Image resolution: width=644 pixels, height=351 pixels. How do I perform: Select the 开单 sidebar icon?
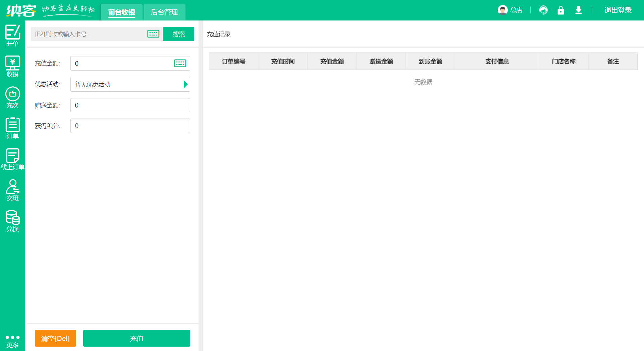click(x=12, y=35)
